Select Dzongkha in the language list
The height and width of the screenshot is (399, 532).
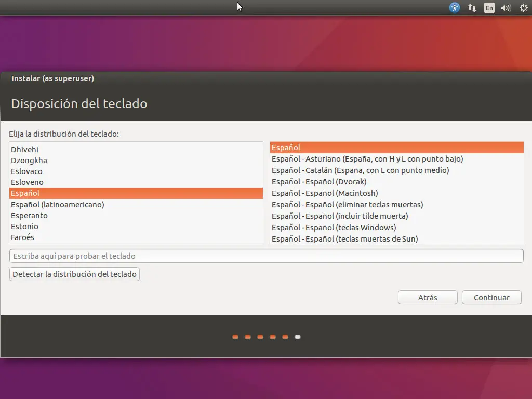pos(136,160)
